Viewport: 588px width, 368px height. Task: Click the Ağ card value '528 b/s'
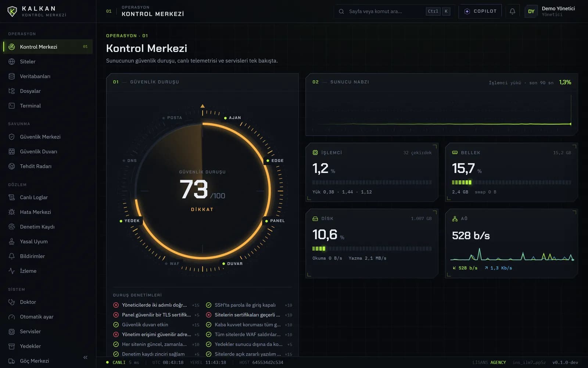(471, 236)
